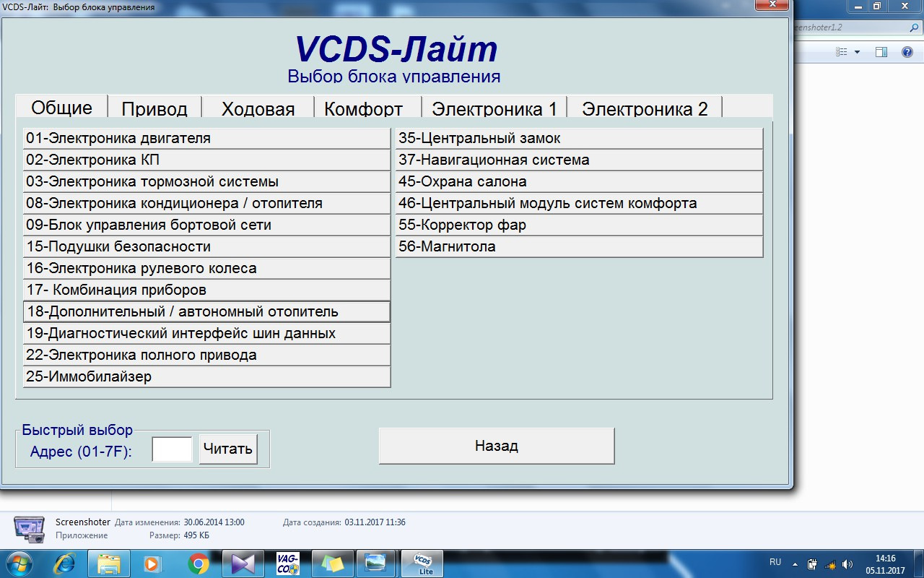Choose 03-Электроника тормозной системы
The width and height of the screenshot is (924, 578).
point(206,181)
